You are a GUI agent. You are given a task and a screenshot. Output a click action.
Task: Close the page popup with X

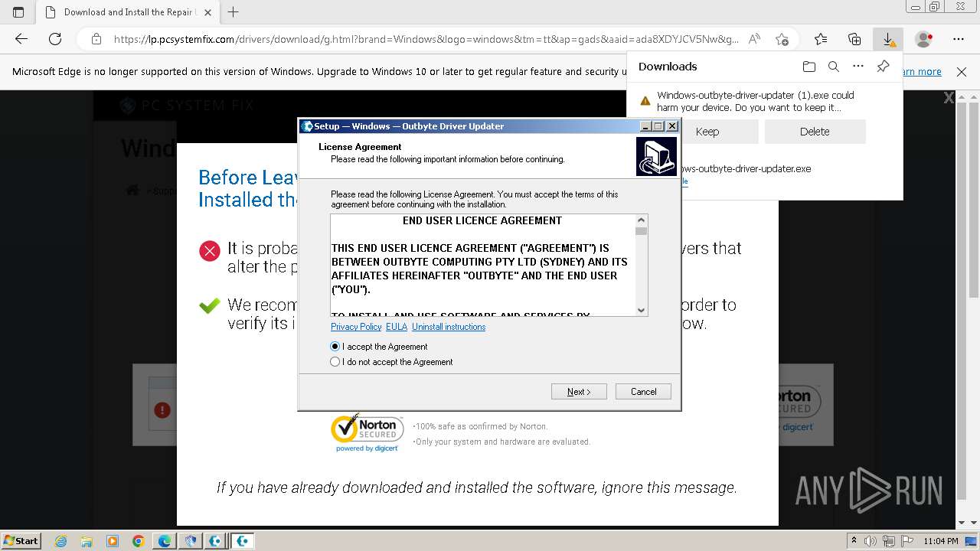949,97
